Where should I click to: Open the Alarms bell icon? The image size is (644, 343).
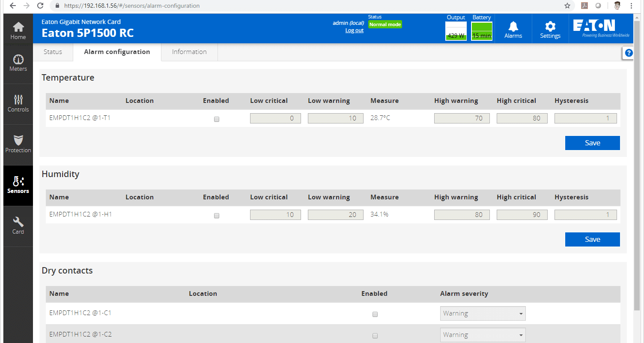(513, 26)
